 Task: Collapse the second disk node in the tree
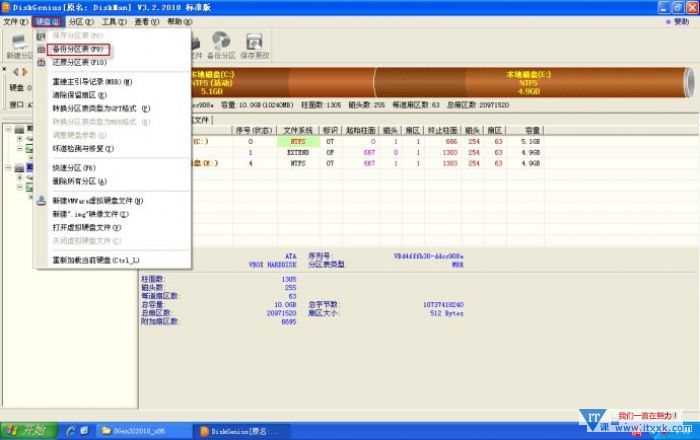coord(8,168)
